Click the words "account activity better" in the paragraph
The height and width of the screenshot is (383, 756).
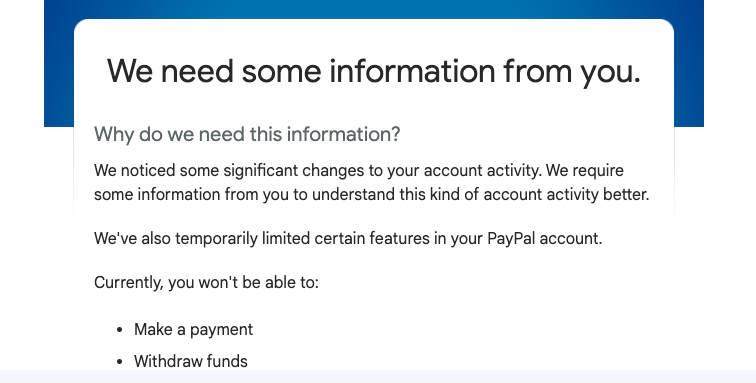click(567, 194)
